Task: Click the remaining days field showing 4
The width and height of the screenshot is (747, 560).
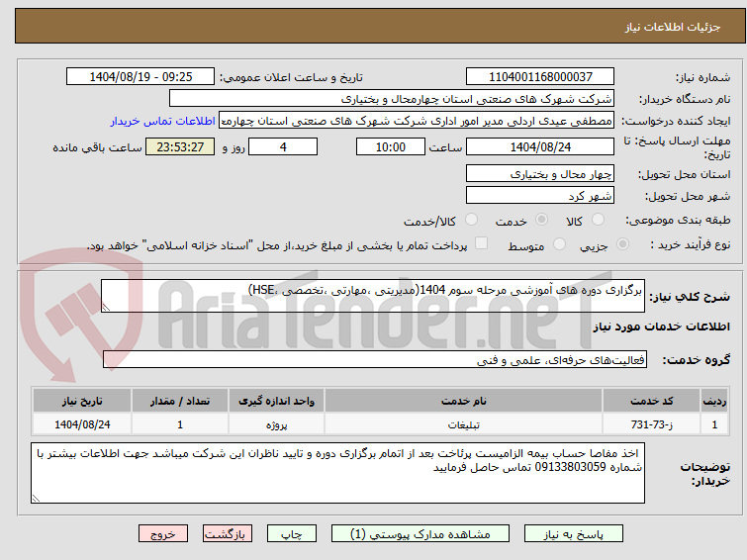Action: pos(283,146)
